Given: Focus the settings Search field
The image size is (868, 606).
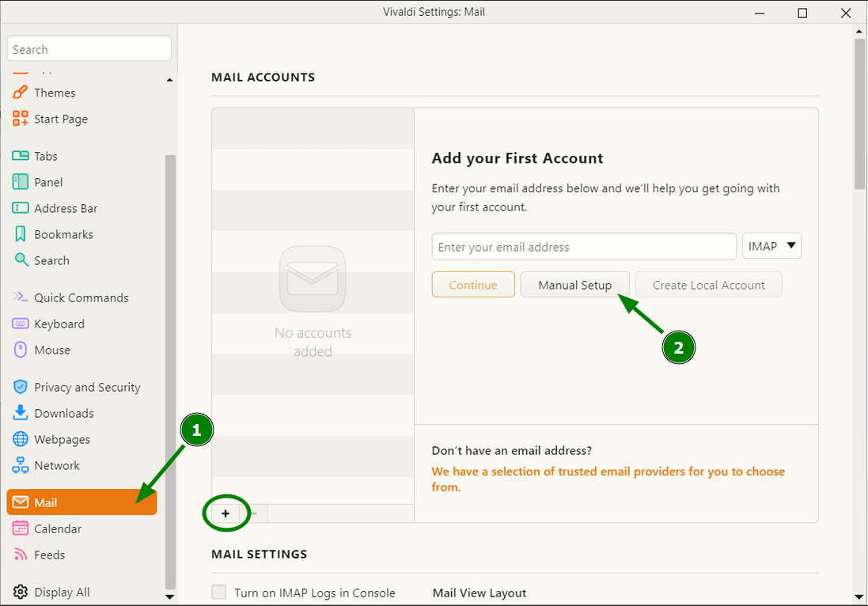Looking at the screenshot, I should (x=89, y=49).
